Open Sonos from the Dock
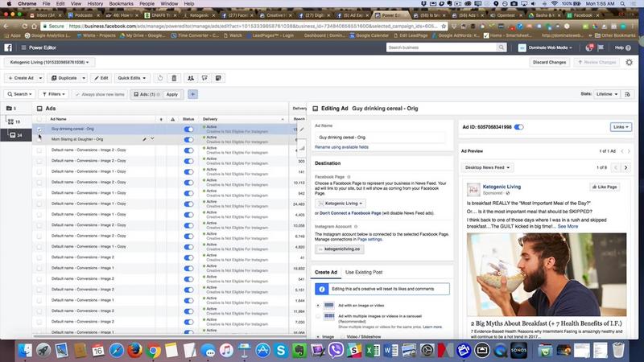 (x=518, y=351)
